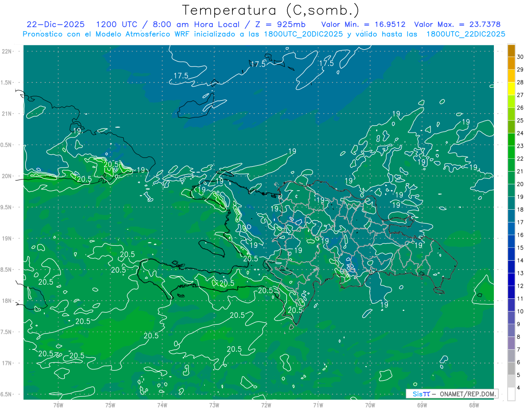Screen dimensions: 532x411
Task: Click the '74W' longitude axis label
Action: click(162, 405)
